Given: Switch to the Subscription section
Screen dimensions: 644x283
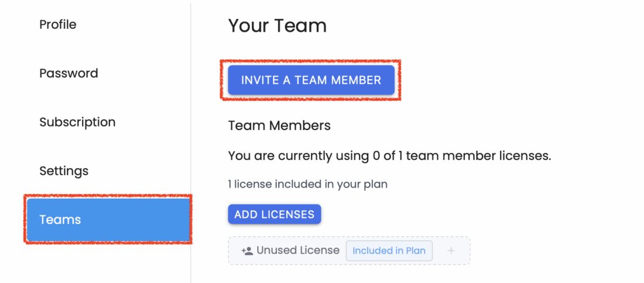Looking at the screenshot, I should (77, 122).
